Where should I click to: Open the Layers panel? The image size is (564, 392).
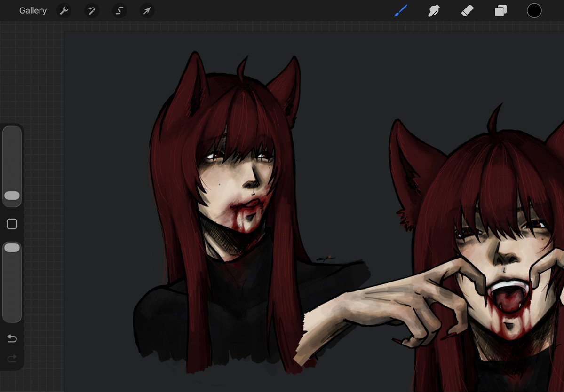[x=500, y=11]
